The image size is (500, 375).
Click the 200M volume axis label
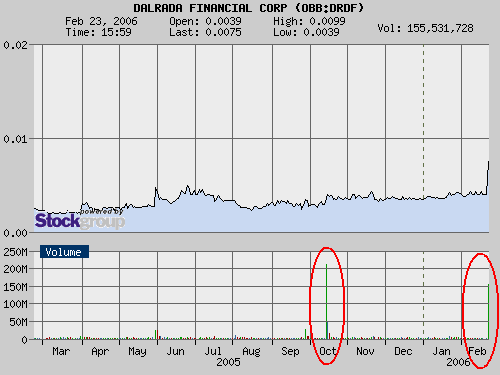pos(15,269)
